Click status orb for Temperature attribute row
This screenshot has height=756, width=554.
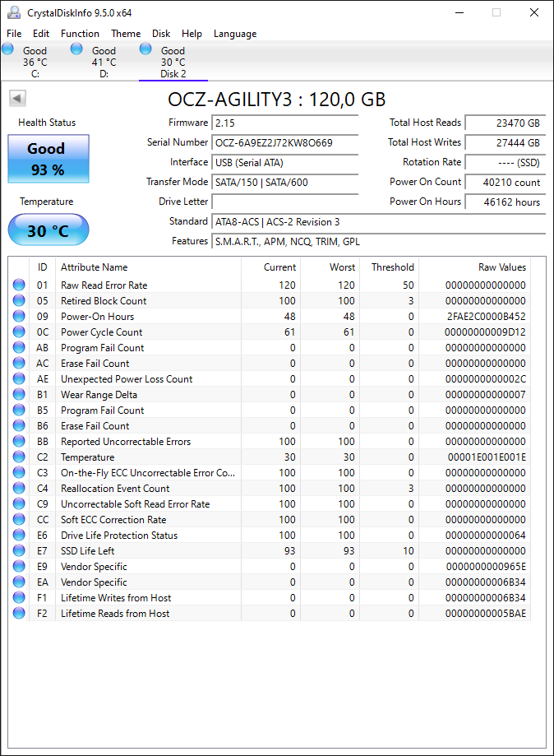click(19, 457)
